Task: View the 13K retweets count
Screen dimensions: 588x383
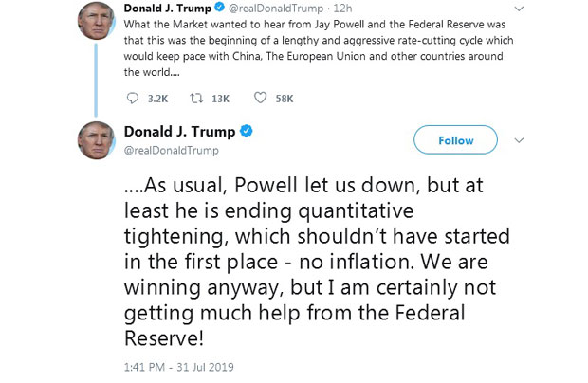Action: tap(220, 98)
